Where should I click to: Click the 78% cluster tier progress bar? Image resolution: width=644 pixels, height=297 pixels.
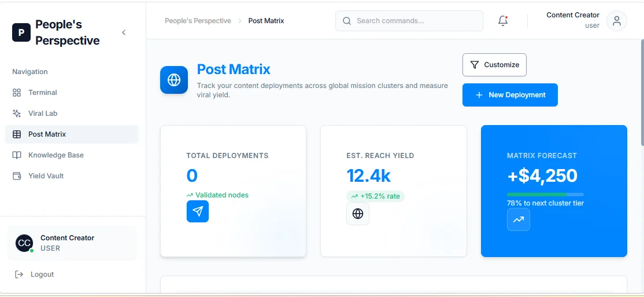(x=545, y=194)
